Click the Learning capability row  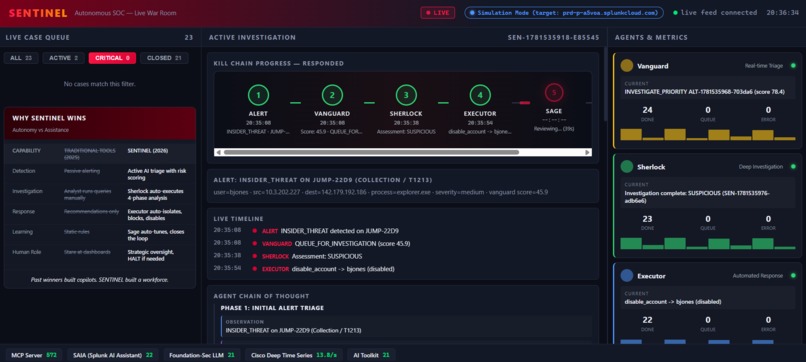pyautogui.click(x=100, y=235)
